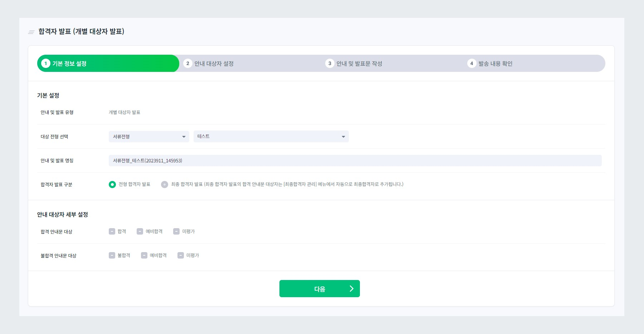
Task: Click the 다음 button label
Action: pos(319,289)
